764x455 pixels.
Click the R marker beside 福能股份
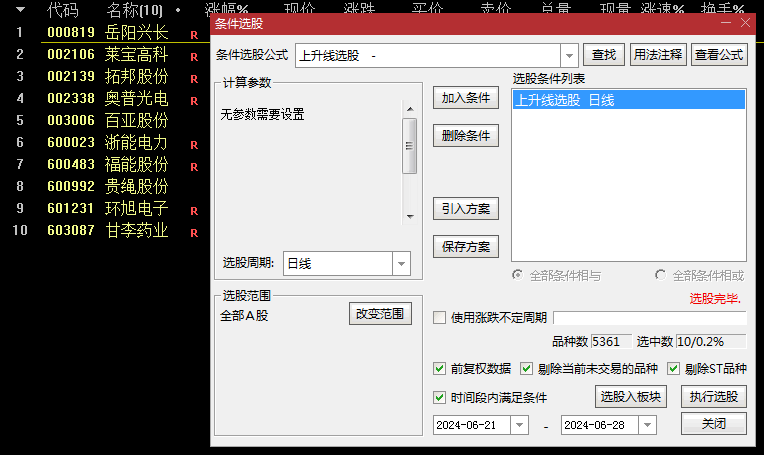click(194, 167)
